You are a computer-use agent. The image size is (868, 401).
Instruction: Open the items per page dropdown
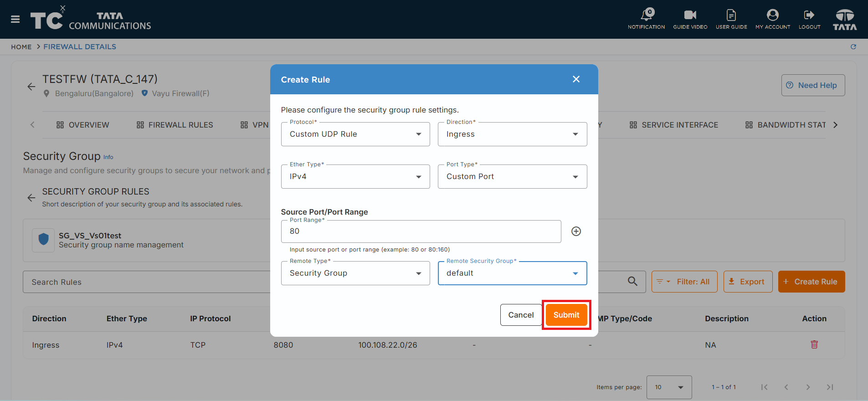(x=669, y=387)
